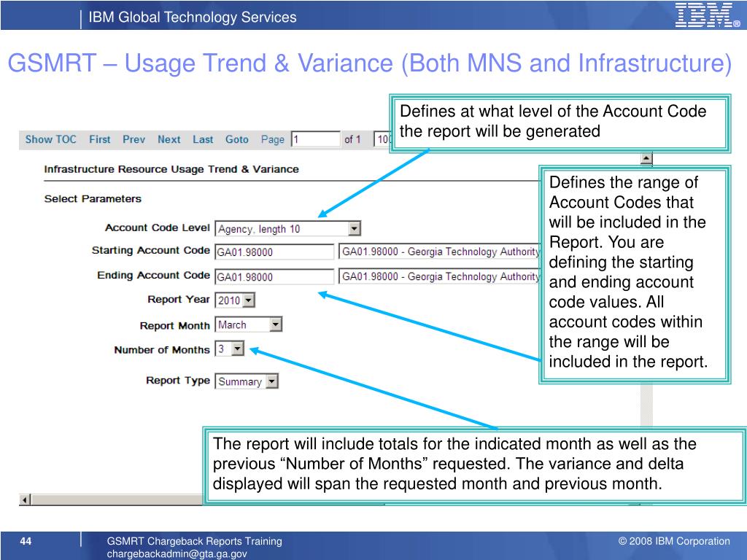Click the Prev page link

coord(134,139)
